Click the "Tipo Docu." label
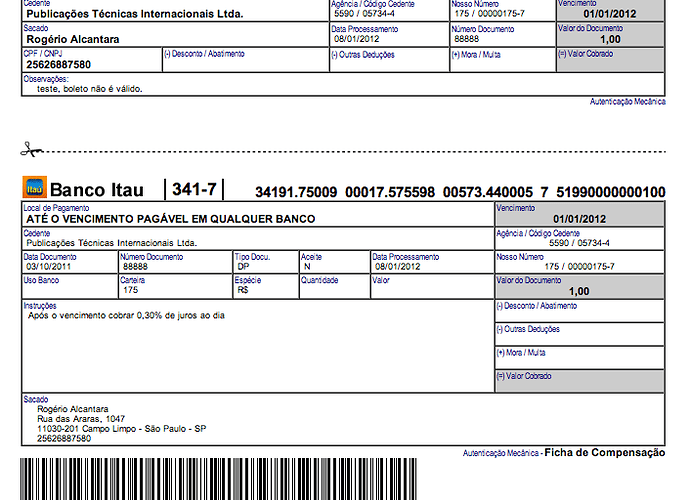The width and height of the screenshot is (690, 500). point(252,257)
